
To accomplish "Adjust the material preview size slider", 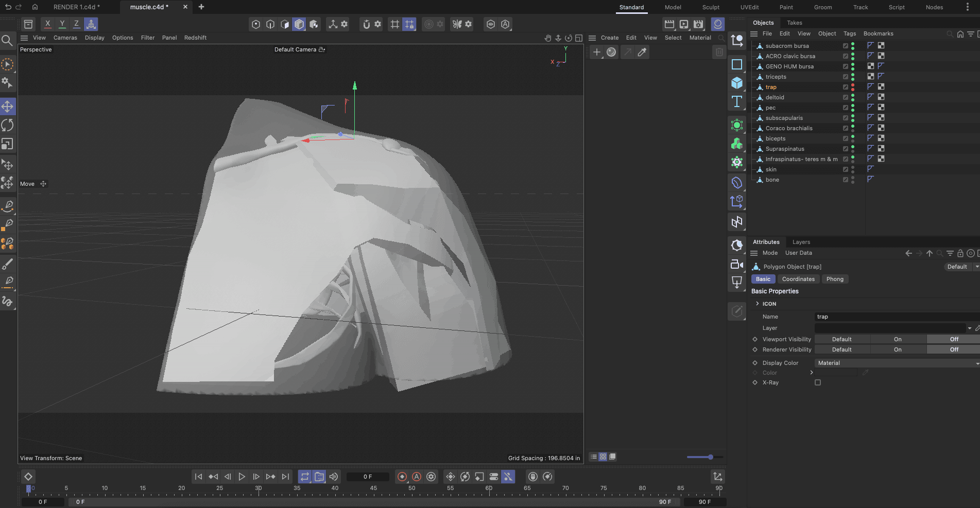I will click(x=710, y=457).
